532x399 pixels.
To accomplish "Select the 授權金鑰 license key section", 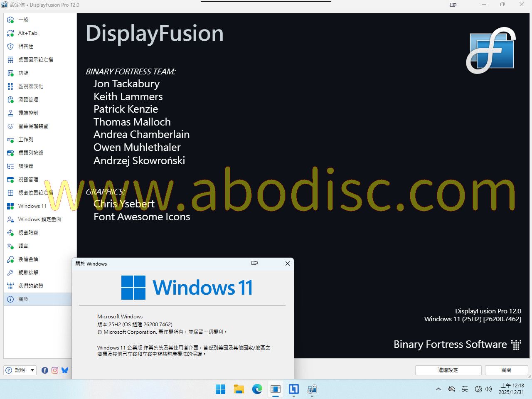I will coord(28,259).
